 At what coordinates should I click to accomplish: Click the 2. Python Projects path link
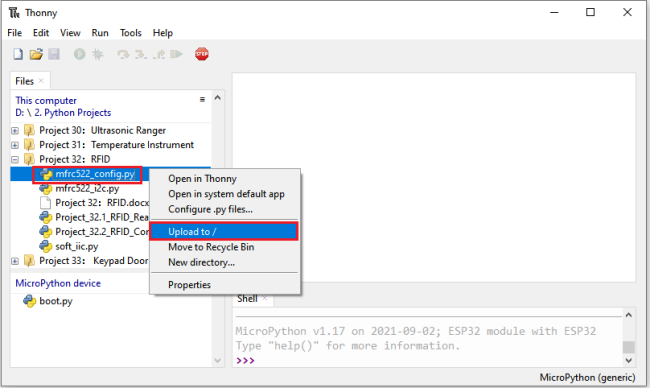point(73,113)
